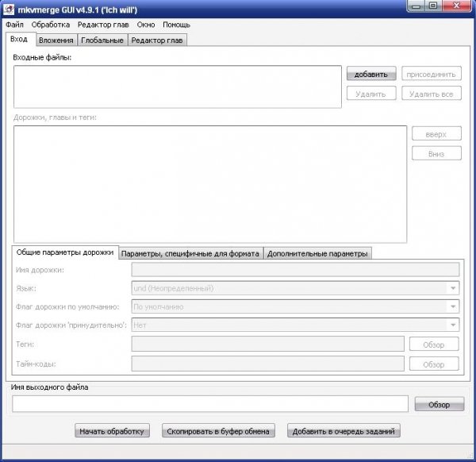Screen dimensions: 476x462
Task: Select Параметры, специфичные для формата tab
Action: [x=190, y=254]
